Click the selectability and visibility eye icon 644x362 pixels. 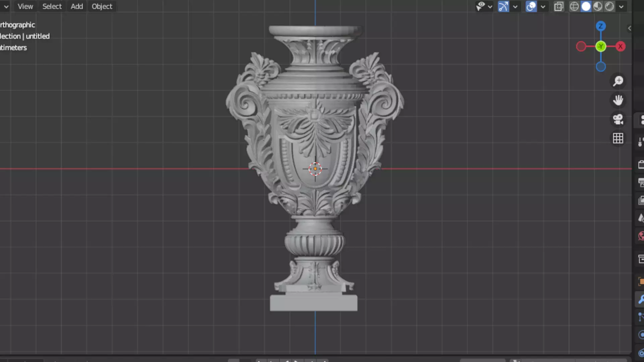click(x=481, y=6)
